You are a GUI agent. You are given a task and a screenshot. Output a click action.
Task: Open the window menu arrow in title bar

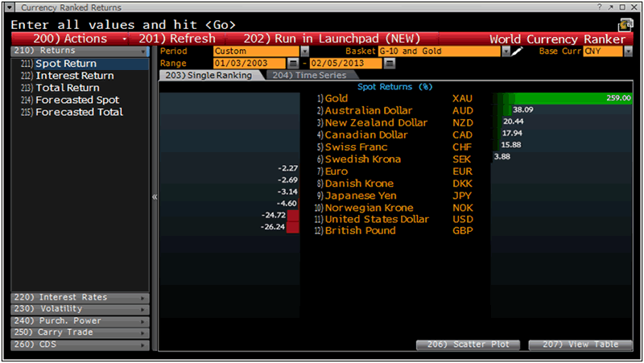[10, 7]
